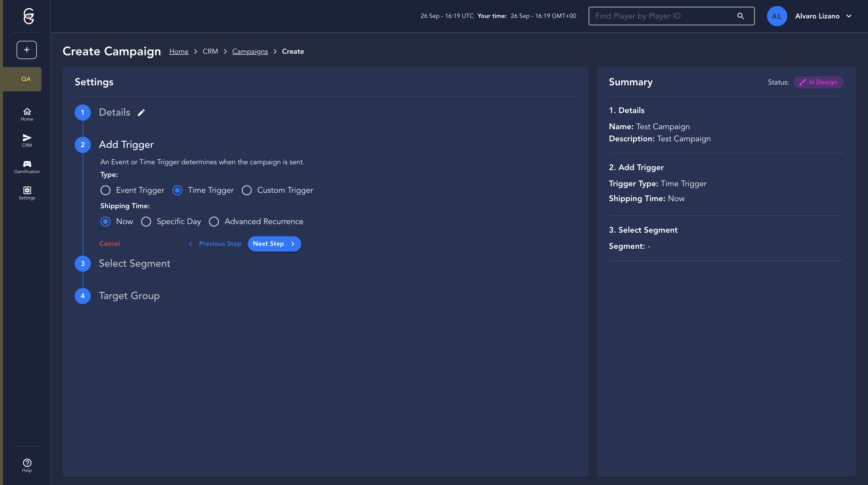
Task: Go to Campaigns breadcrumb link
Action: point(250,51)
